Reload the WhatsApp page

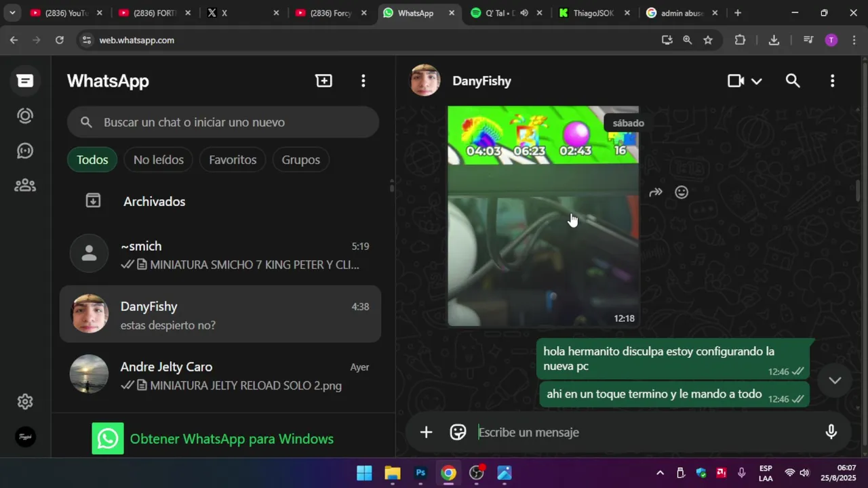[60, 40]
